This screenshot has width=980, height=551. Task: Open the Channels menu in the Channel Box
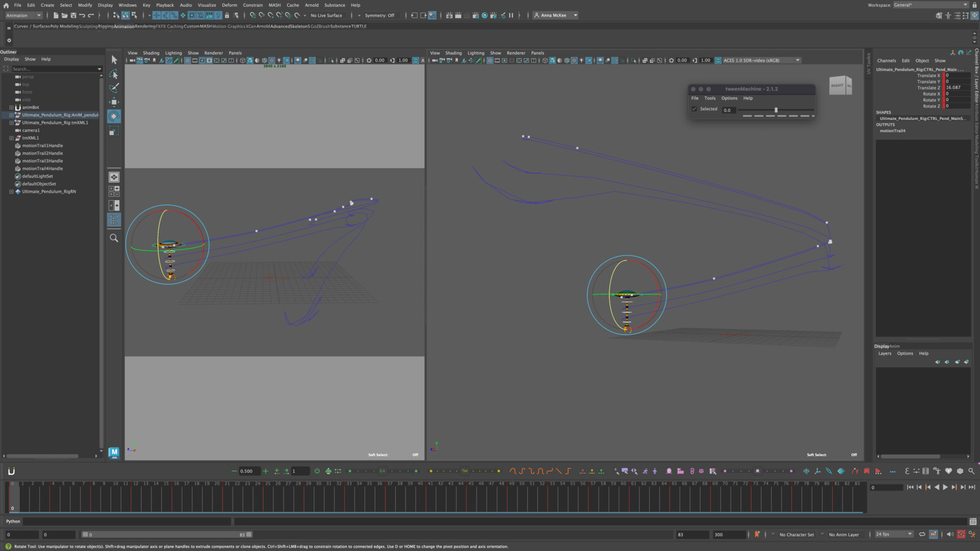coord(886,61)
